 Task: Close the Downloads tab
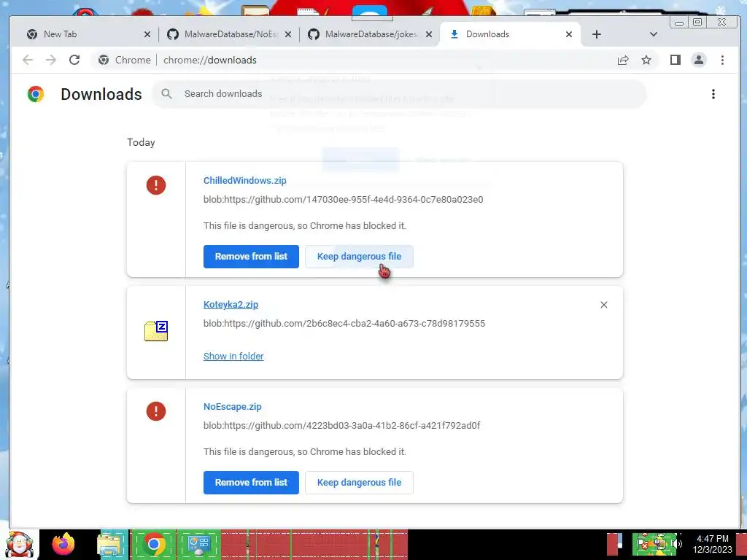coord(569,34)
